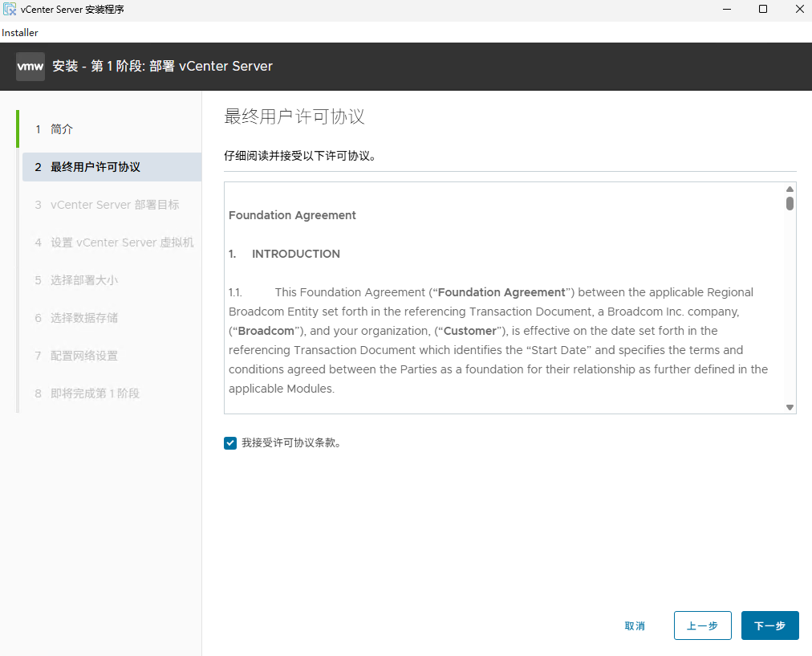
Task: Open the Installer menu
Action: 20,32
